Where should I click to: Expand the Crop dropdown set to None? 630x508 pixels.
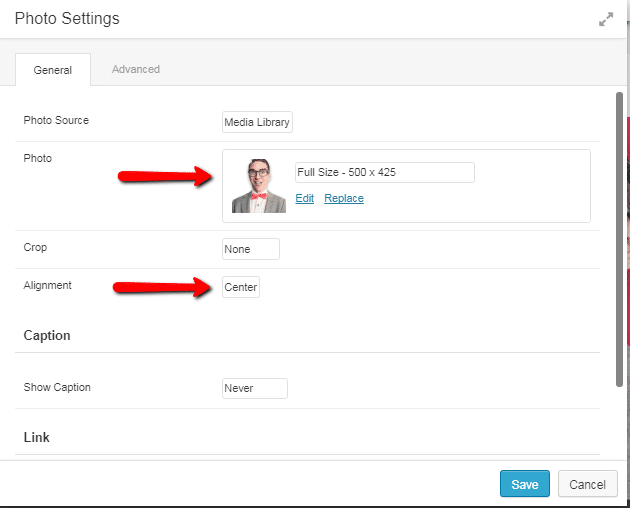pyautogui.click(x=250, y=249)
